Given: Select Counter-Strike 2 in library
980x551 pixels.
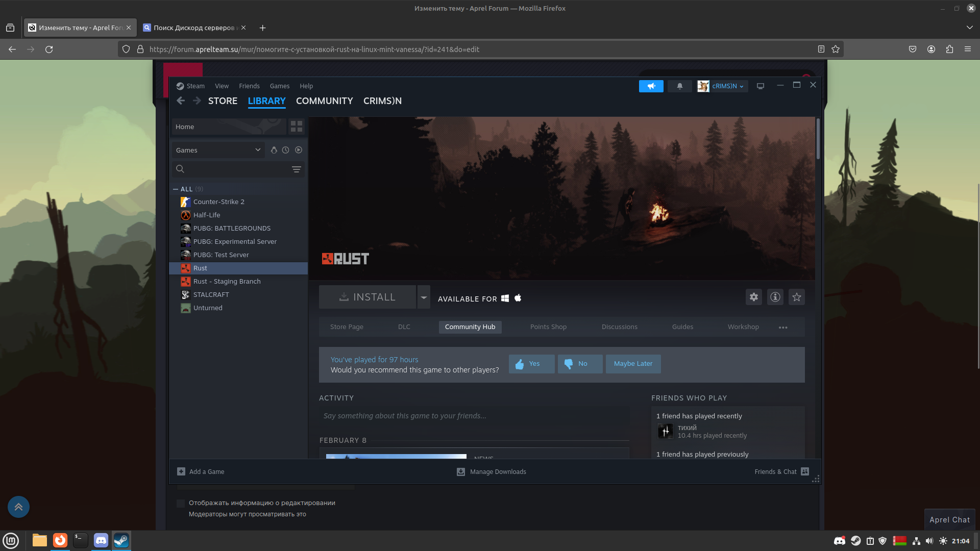Looking at the screenshot, I should click(239, 202).
